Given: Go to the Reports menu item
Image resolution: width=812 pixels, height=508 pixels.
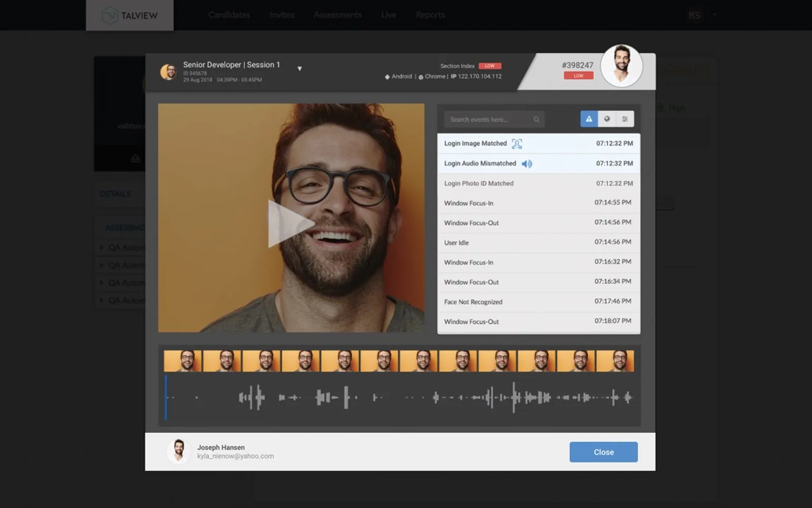Looking at the screenshot, I should click(x=430, y=15).
